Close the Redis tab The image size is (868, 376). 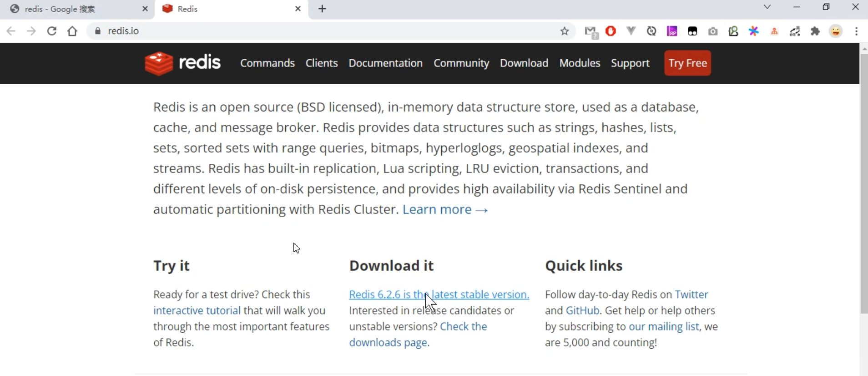coord(298,9)
